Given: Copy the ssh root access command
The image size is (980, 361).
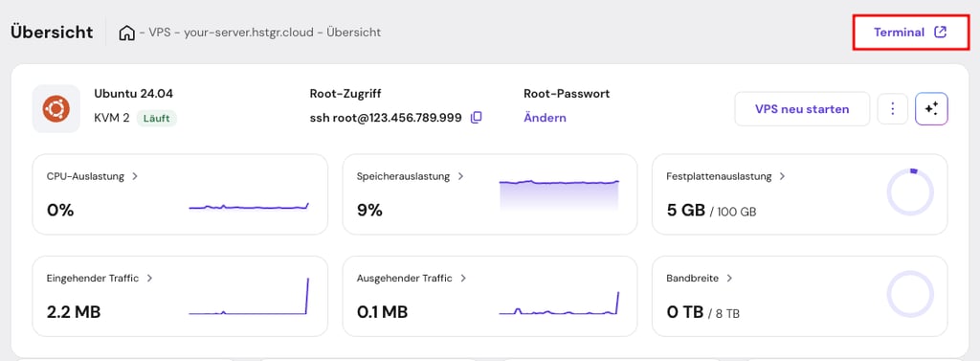Looking at the screenshot, I should point(477,118).
